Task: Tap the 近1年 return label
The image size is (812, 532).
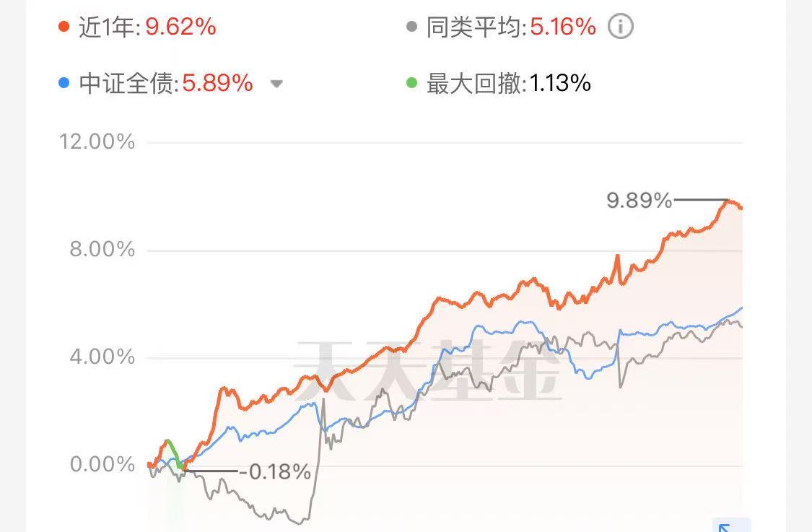Action: click(109, 27)
